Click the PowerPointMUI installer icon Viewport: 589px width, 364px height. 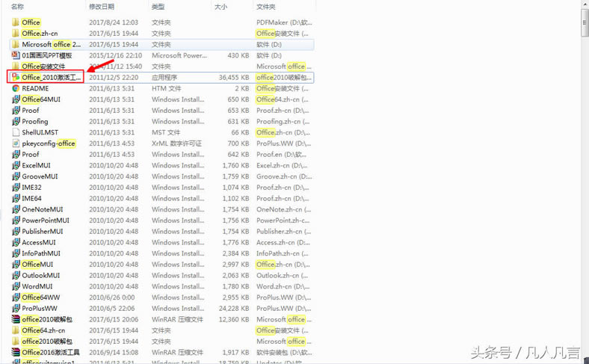[x=16, y=220]
